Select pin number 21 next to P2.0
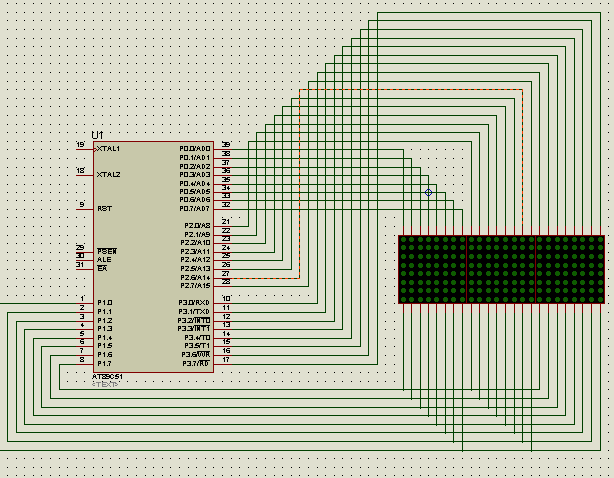614x478 pixels. [x=226, y=222]
